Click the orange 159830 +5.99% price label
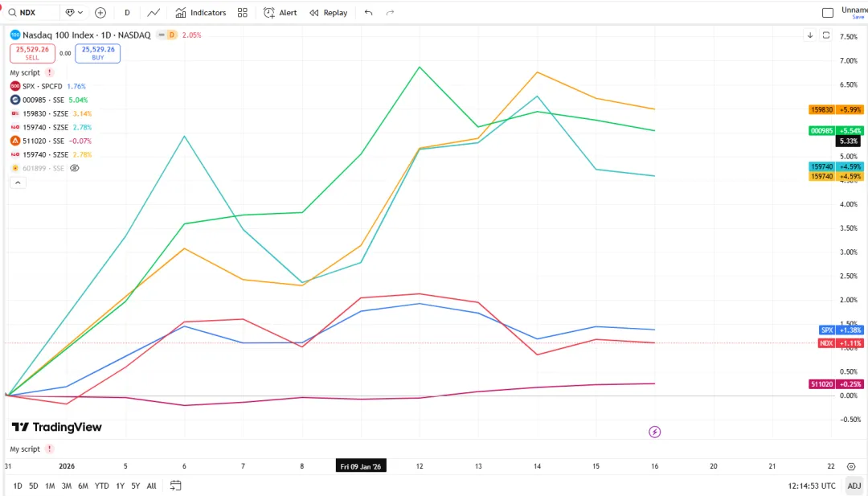Image resolution: width=868 pixels, height=496 pixels. coord(836,109)
